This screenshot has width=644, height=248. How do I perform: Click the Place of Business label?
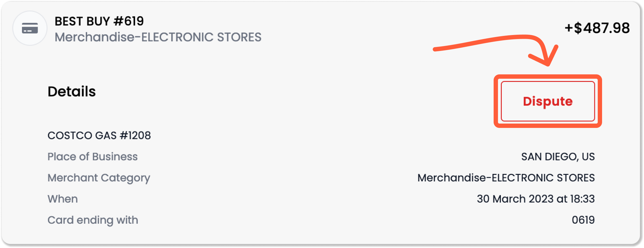[x=93, y=157]
